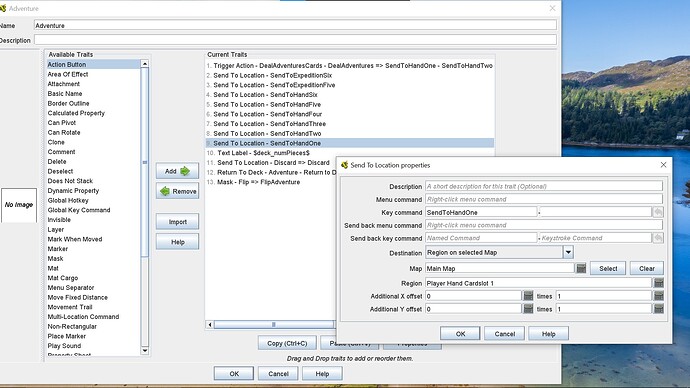Select Send To Location Discard row
The height and width of the screenshot is (388, 690).
pos(271,162)
